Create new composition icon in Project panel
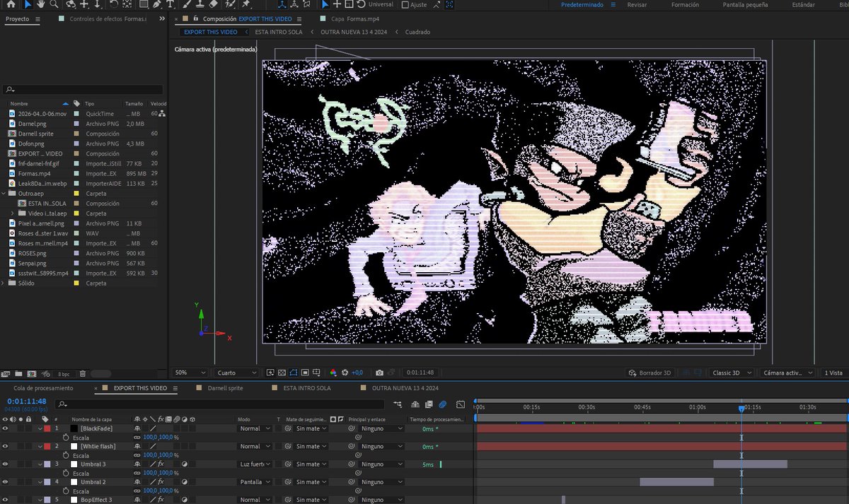The width and height of the screenshot is (849, 504). 31,373
